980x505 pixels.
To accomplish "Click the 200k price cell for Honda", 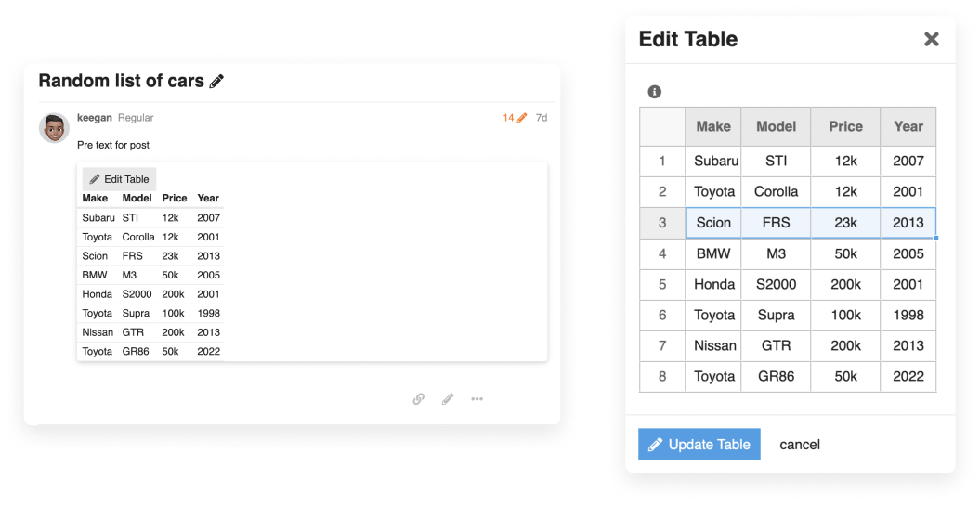I will [x=845, y=285].
